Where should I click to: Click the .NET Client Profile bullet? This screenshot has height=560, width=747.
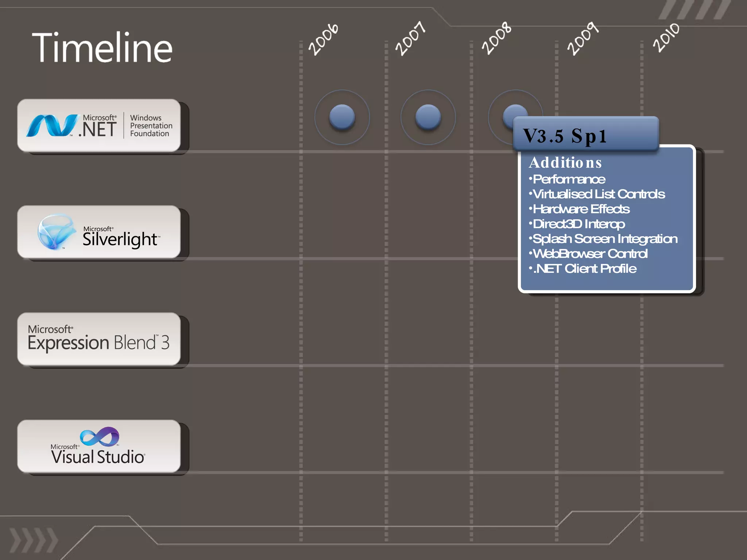582,269
